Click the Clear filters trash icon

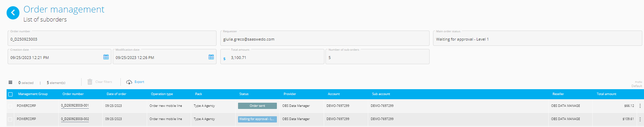coord(90,82)
